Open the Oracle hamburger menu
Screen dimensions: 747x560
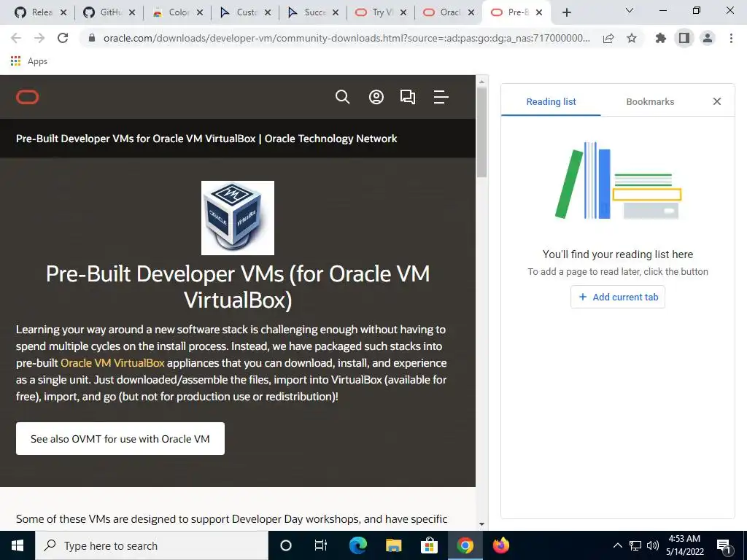(441, 97)
